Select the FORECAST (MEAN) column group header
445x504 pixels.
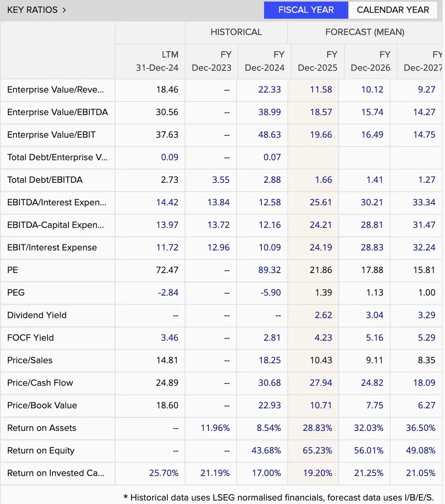click(x=365, y=32)
